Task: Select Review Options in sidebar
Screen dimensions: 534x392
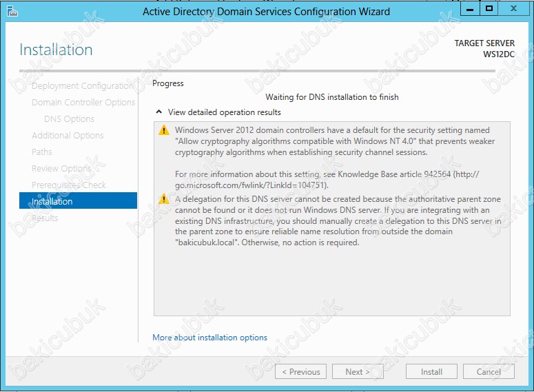Action: [61, 169]
